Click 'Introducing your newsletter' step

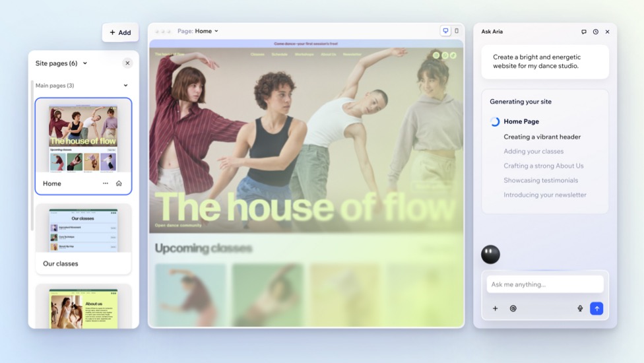(x=545, y=195)
